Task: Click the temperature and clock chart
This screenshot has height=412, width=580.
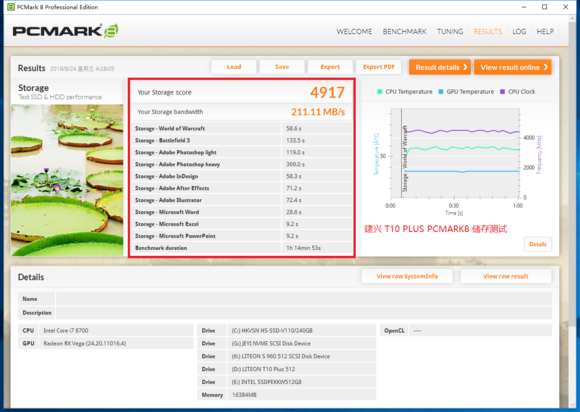Action: [455, 153]
